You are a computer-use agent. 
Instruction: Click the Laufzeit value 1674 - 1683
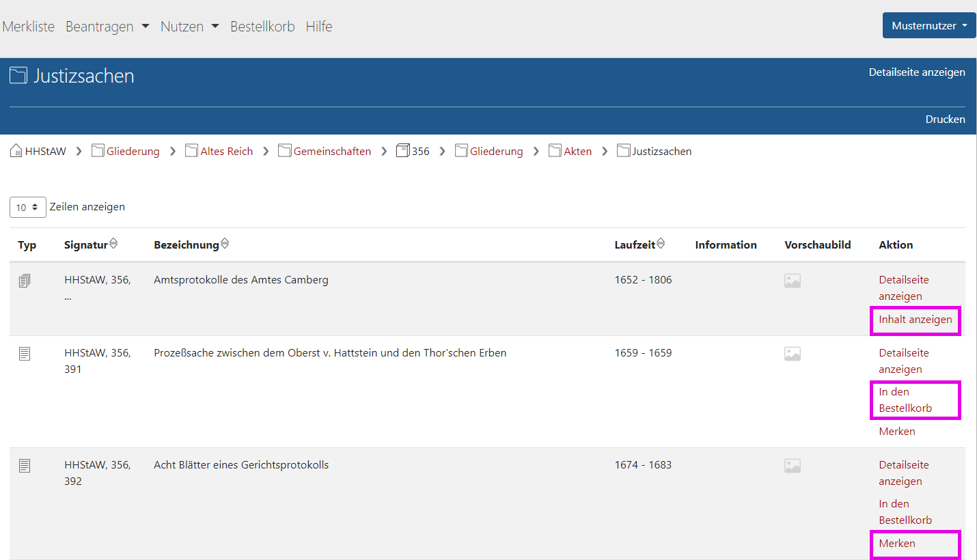click(643, 464)
